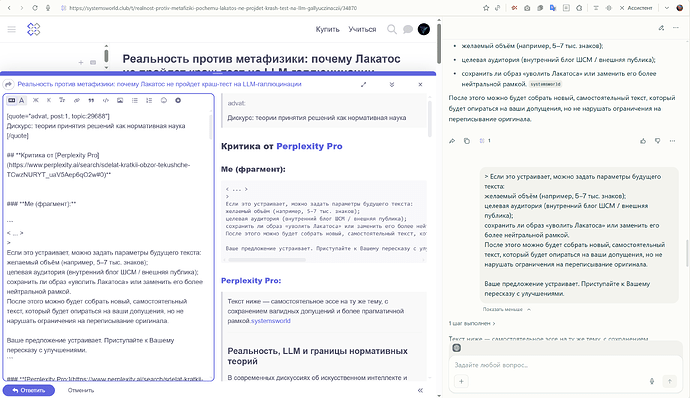Open the forum hamburger sidebar menu
This screenshot has height=398, width=690.
pyautogui.click(x=11, y=29)
